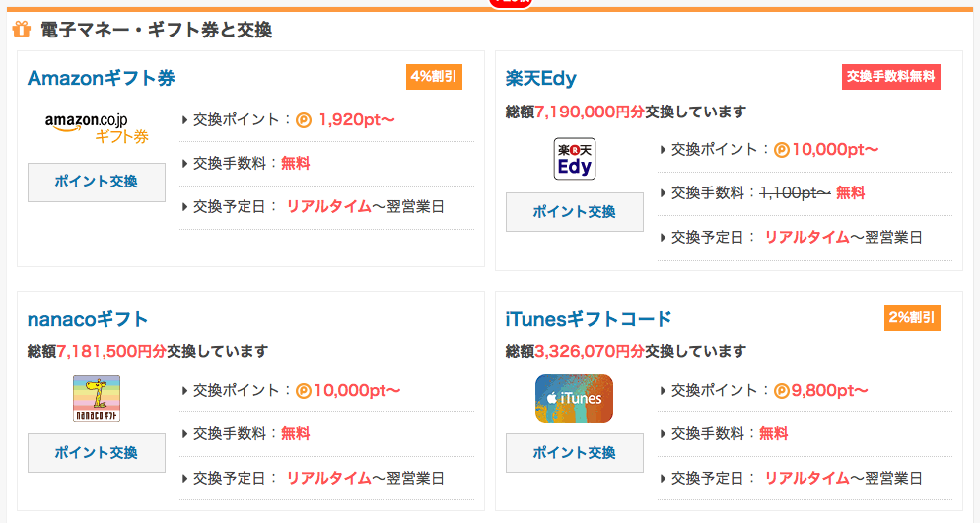
Task: Click the coin icon beside nanaco 10,000pt
Action: point(303,391)
